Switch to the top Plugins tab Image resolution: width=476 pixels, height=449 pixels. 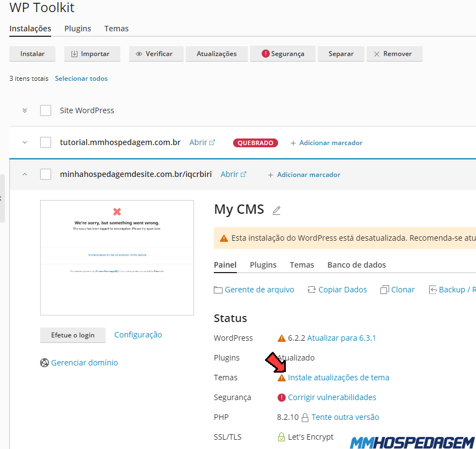point(78,29)
